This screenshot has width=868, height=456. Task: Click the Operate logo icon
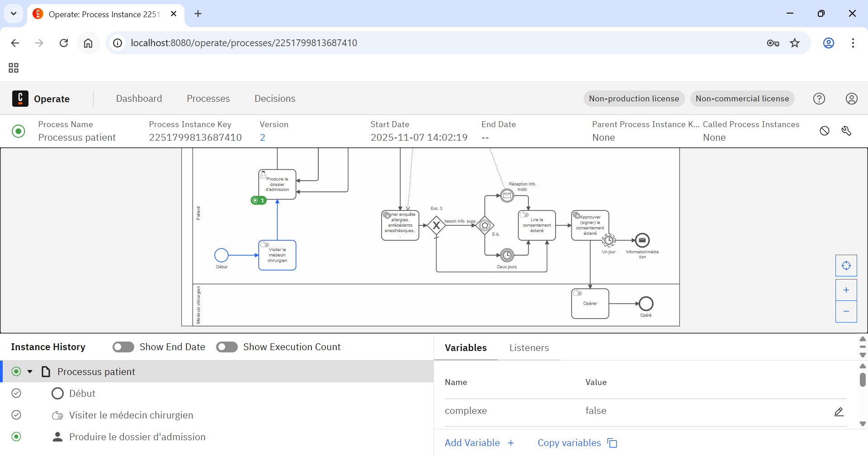(20, 99)
